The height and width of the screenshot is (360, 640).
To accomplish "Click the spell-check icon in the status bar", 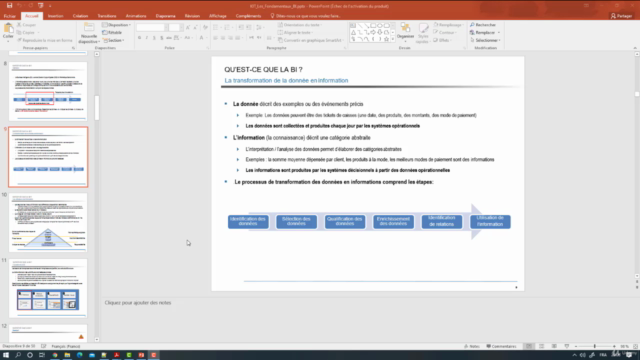I will [43, 346].
